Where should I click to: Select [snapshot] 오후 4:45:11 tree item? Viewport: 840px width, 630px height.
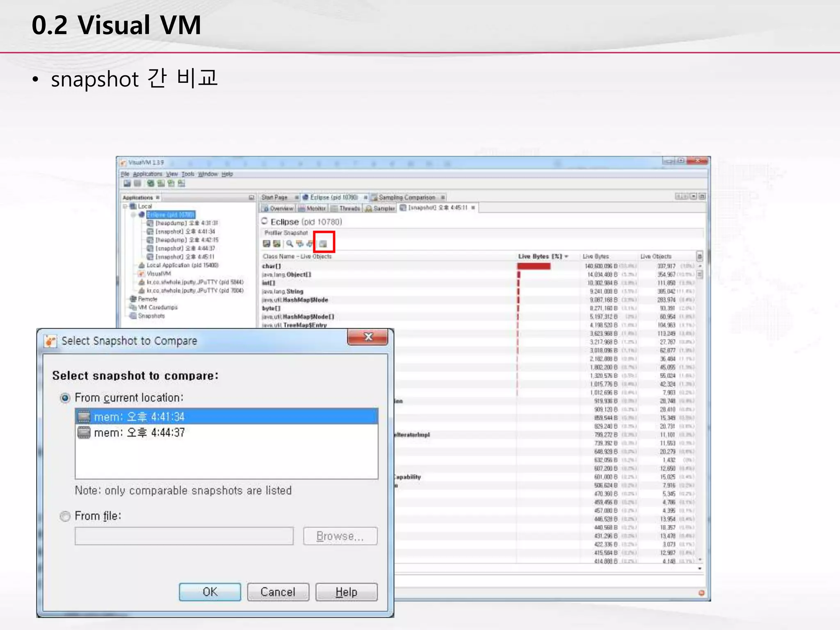(x=181, y=257)
